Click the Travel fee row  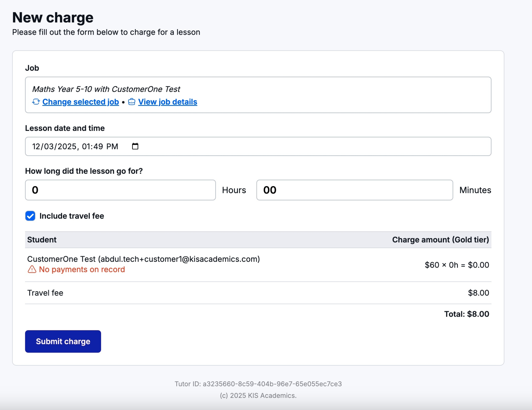tap(45, 293)
